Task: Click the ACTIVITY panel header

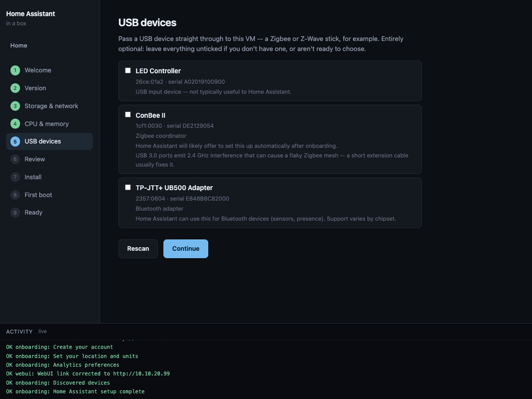Action: (19, 331)
